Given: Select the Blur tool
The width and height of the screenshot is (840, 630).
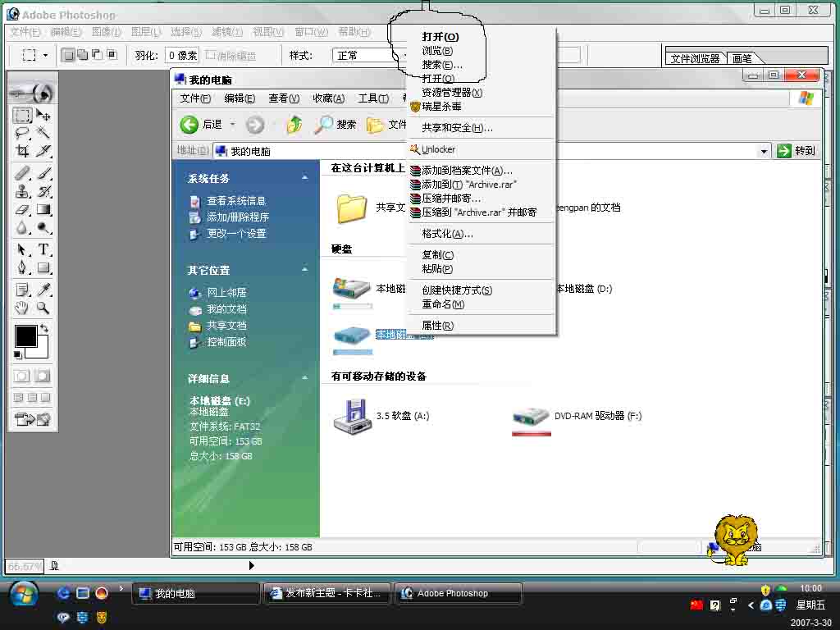Looking at the screenshot, I should [22, 228].
